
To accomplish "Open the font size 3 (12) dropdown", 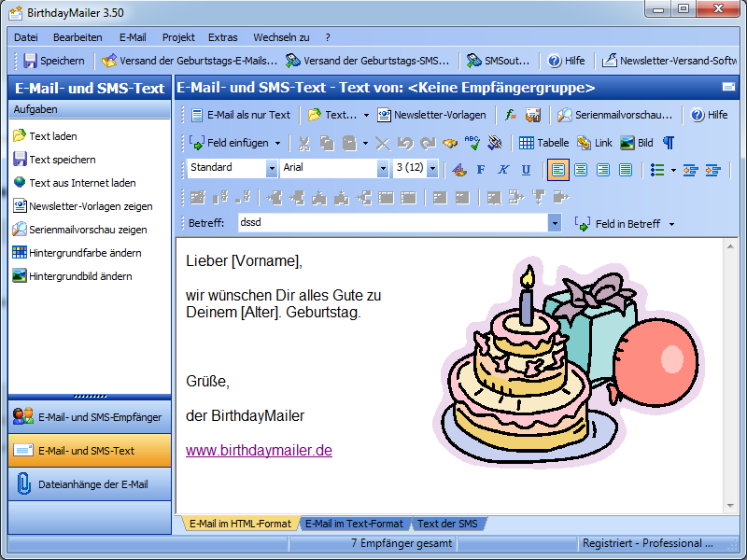I will pos(432,168).
